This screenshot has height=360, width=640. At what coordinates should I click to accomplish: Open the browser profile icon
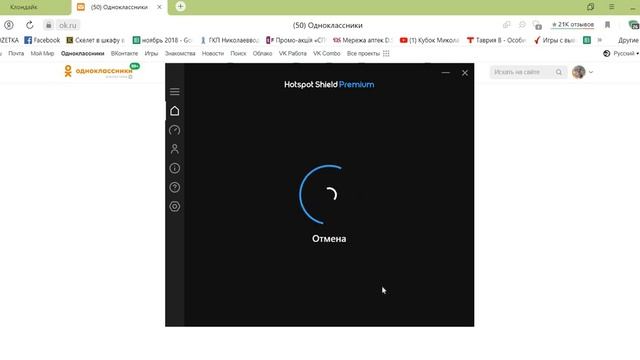tap(9, 25)
